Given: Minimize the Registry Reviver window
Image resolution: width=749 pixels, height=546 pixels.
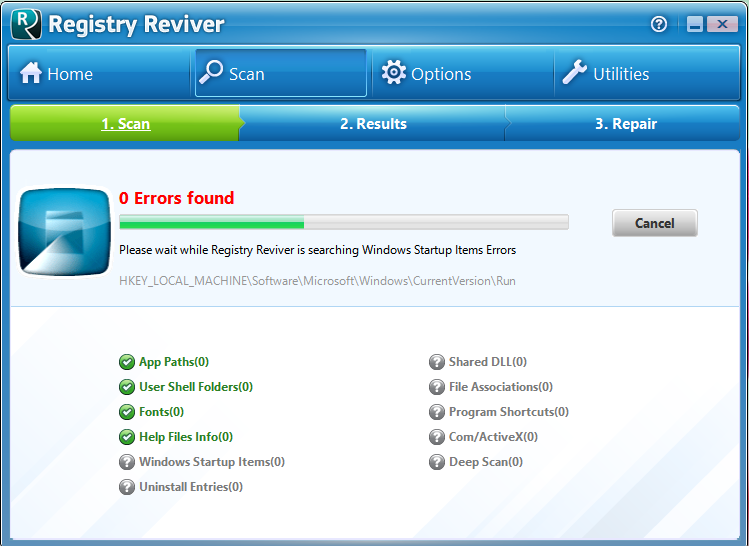Looking at the screenshot, I should click(695, 24).
